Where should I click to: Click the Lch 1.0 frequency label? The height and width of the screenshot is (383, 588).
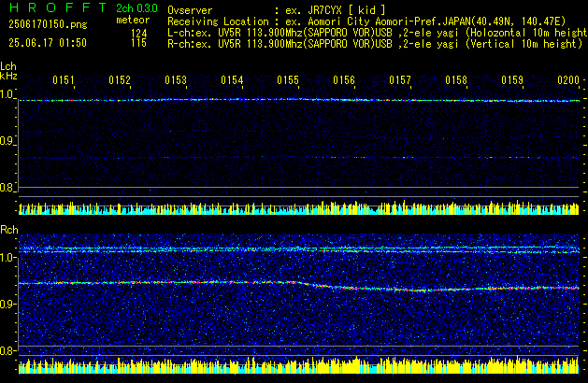click(x=7, y=94)
